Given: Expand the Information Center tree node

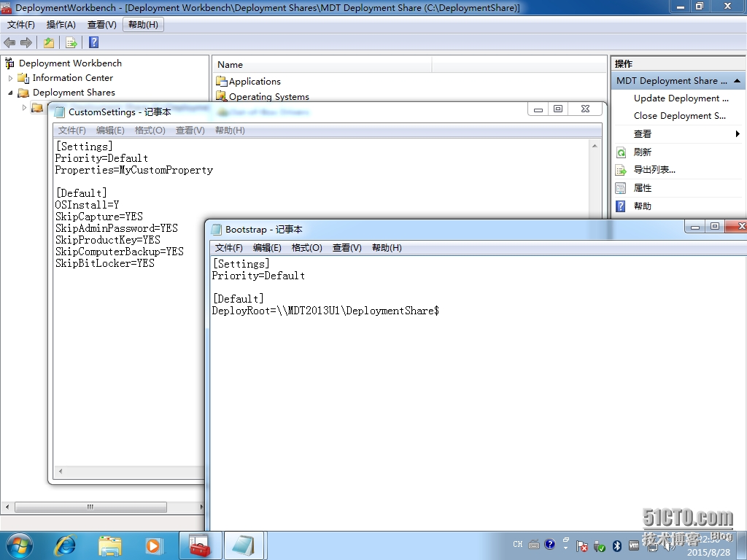Looking at the screenshot, I should point(10,78).
